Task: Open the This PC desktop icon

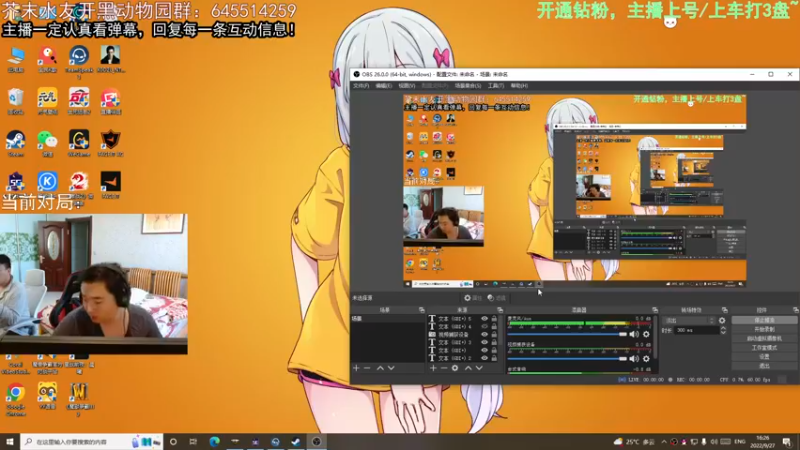Action: click(16, 60)
